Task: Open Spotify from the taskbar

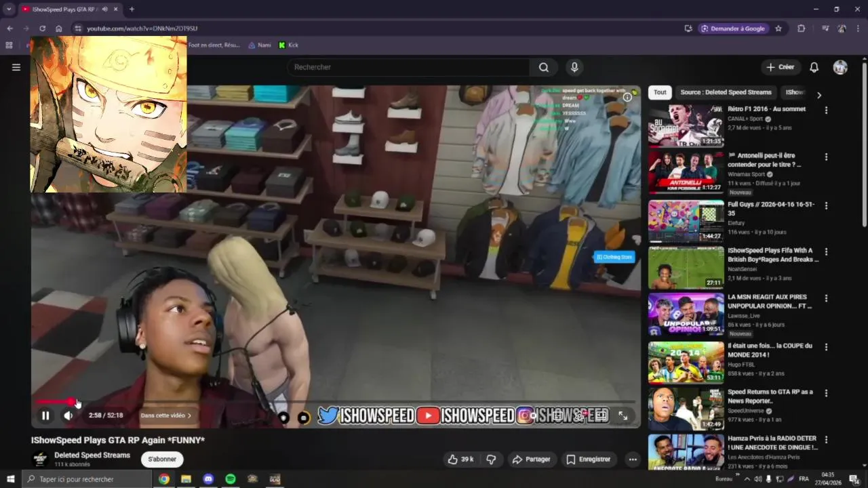Action: click(x=231, y=479)
